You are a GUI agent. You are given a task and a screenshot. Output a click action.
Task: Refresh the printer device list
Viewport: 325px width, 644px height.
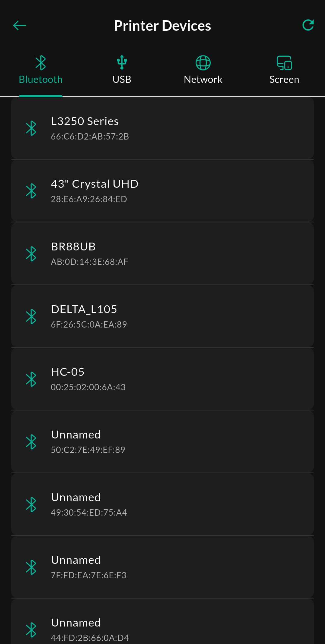308,25
